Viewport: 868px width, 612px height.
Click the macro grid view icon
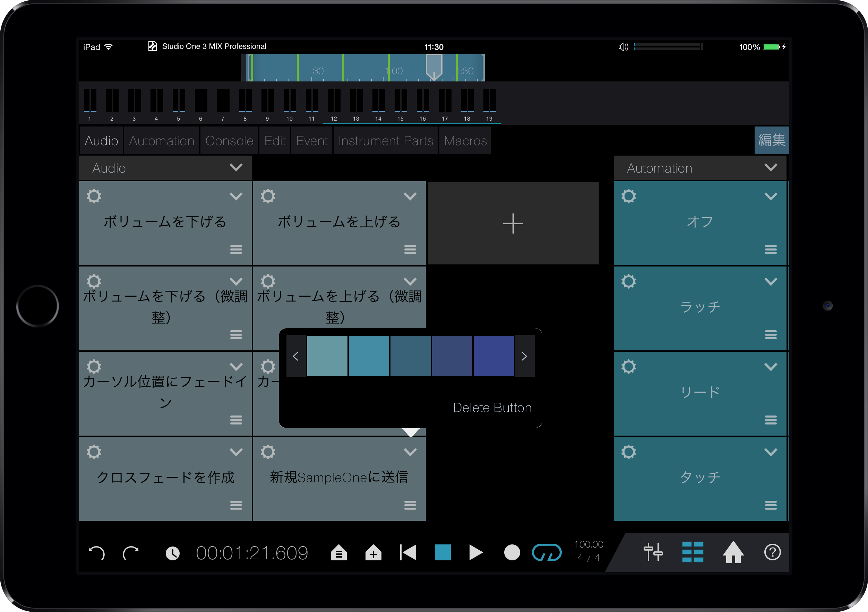point(693,553)
